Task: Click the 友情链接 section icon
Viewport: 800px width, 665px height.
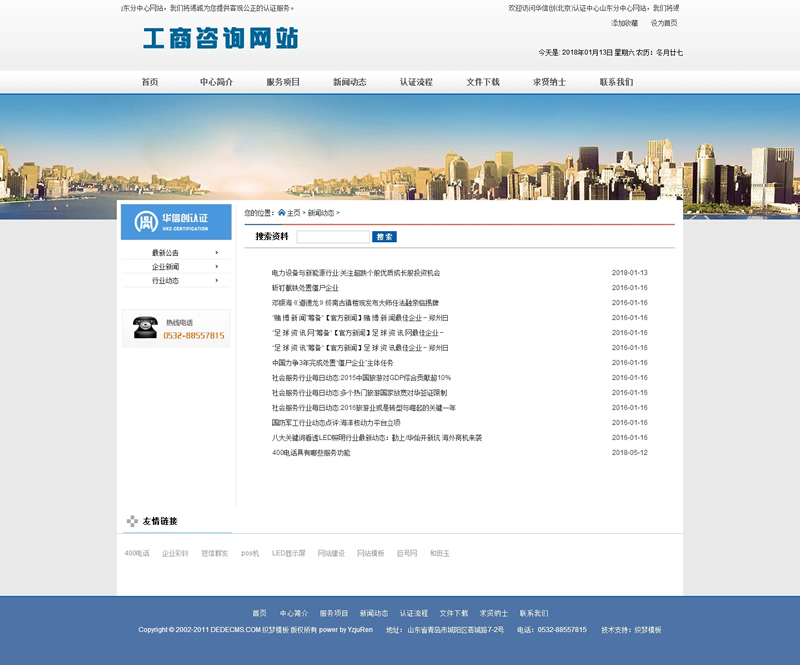Action: click(132, 521)
